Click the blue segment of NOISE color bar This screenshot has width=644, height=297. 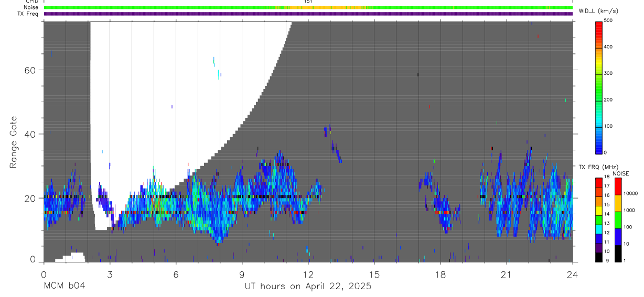[x=618, y=236]
